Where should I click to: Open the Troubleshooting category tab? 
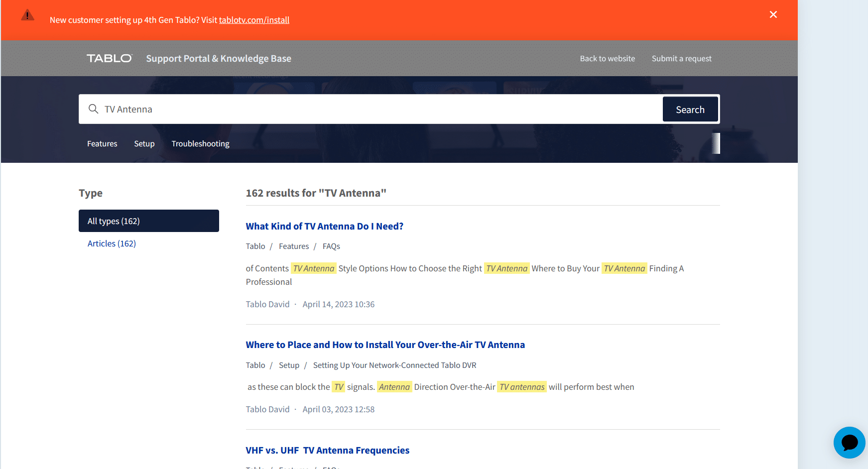point(200,143)
